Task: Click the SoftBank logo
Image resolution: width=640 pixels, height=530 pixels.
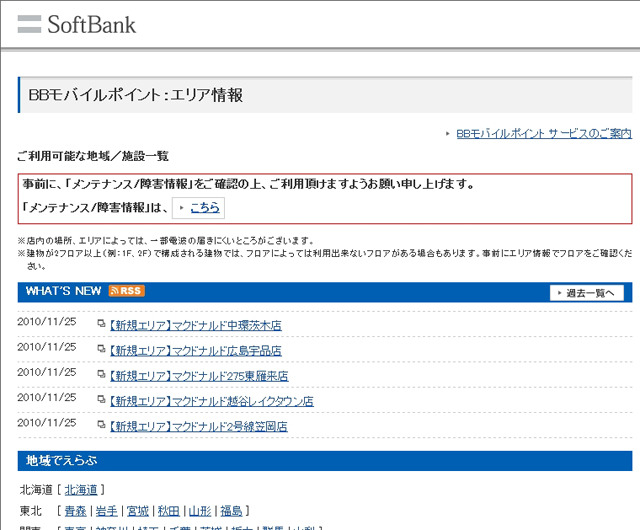Action: (x=77, y=24)
